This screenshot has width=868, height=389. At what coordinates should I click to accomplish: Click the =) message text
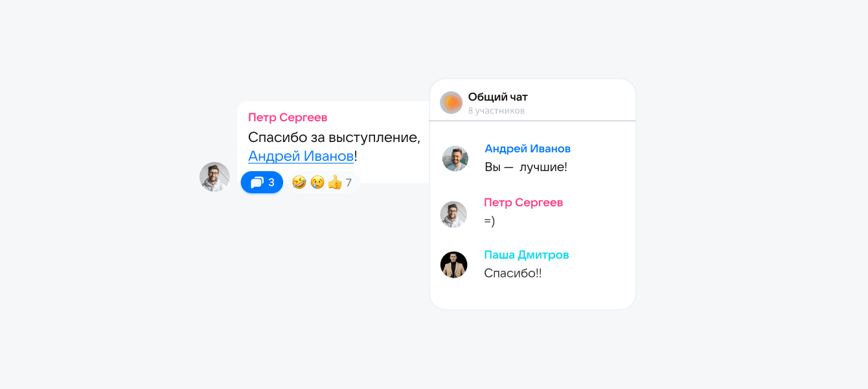(490, 221)
